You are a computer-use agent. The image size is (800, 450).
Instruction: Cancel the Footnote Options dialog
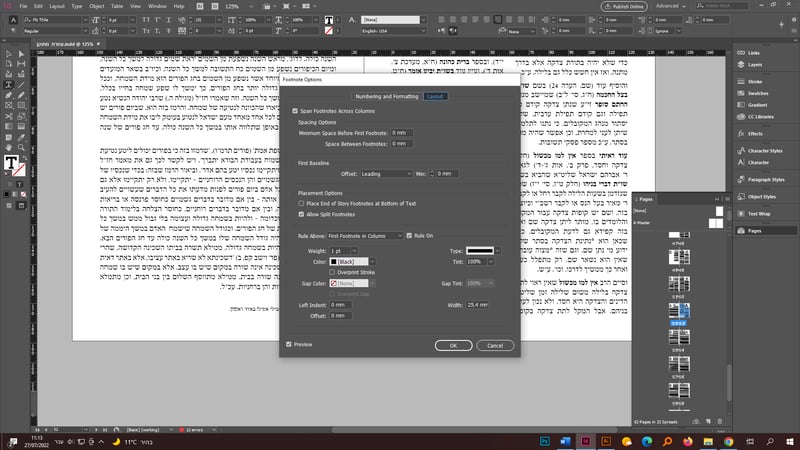pos(495,345)
